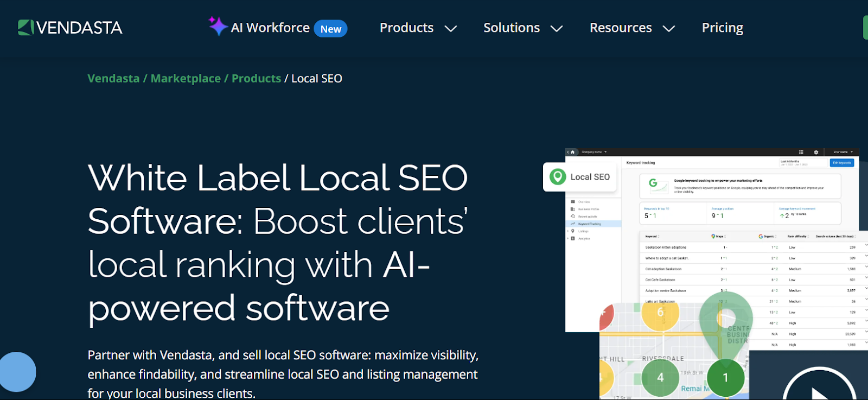Click the dark green map marker numbered 1
868x400 pixels.
tap(725, 378)
